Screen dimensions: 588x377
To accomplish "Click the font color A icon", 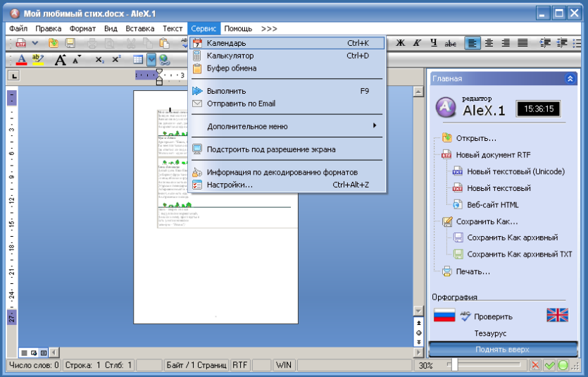I will [x=22, y=60].
